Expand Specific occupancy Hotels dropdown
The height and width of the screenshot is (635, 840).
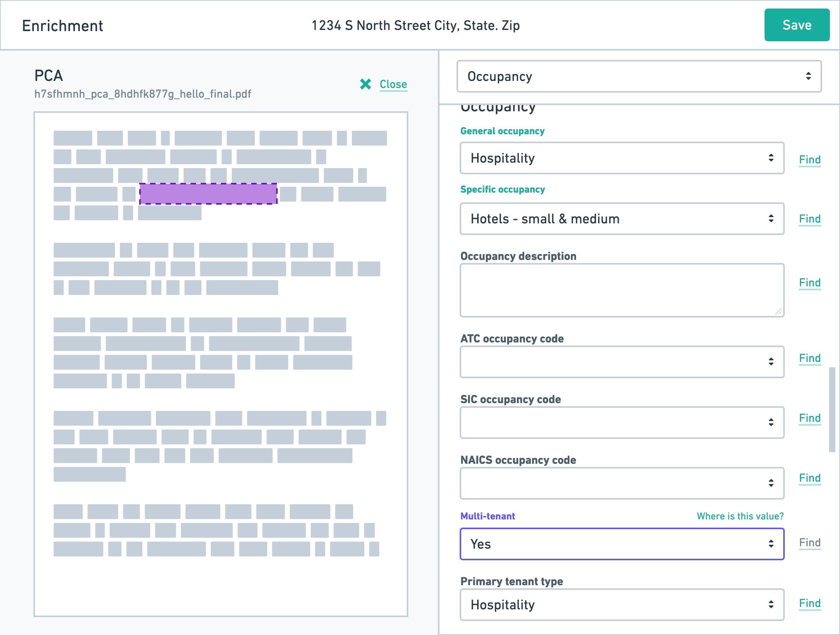click(621, 219)
